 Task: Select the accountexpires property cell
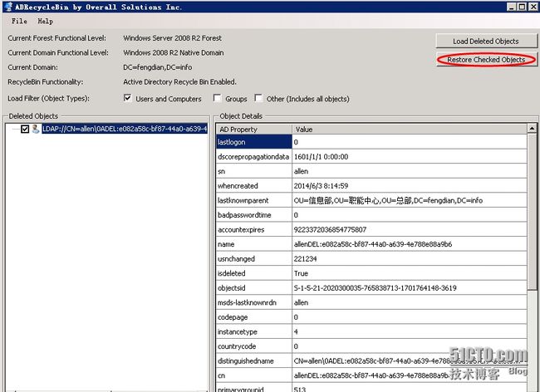tap(254, 229)
